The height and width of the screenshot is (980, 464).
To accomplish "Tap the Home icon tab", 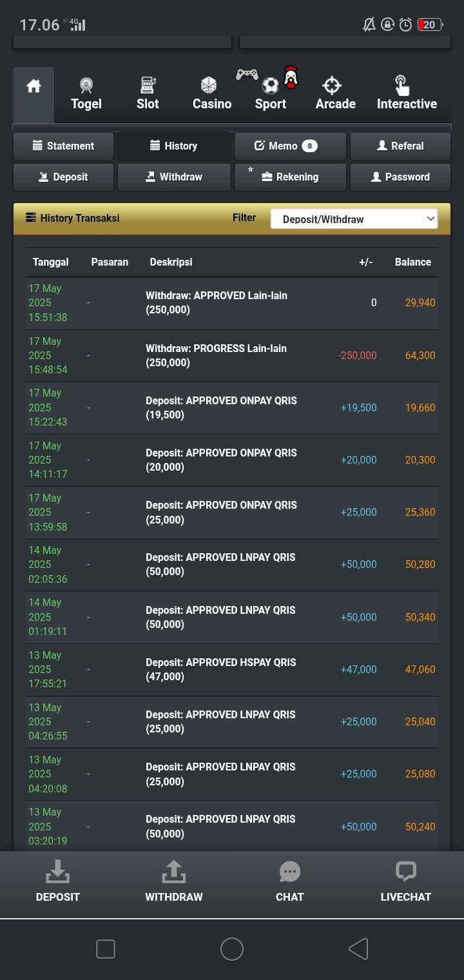I will click(34, 86).
